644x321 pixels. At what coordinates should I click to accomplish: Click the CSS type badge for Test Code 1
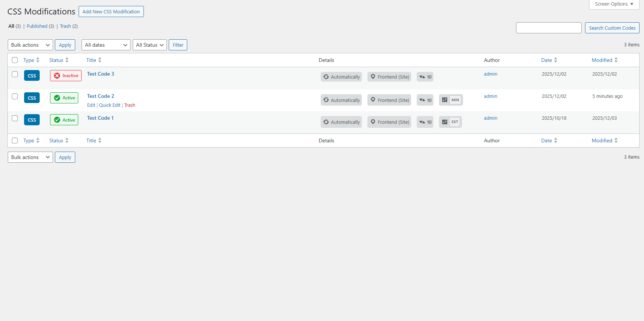pos(32,120)
